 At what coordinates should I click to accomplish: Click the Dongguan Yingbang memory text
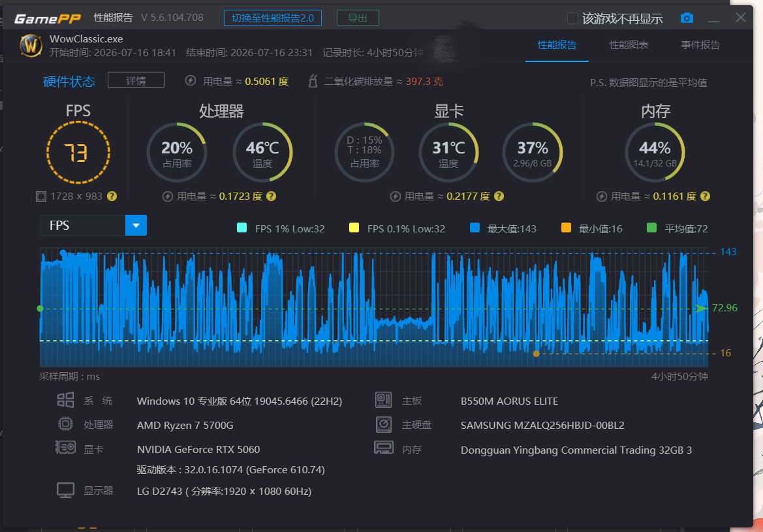(576, 450)
